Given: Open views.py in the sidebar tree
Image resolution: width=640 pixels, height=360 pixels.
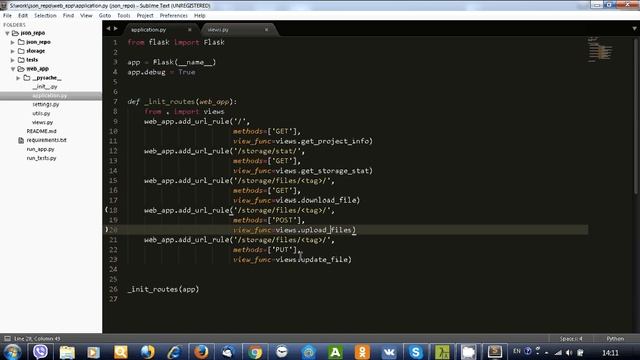Looking at the screenshot, I should click(x=42, y=122).
